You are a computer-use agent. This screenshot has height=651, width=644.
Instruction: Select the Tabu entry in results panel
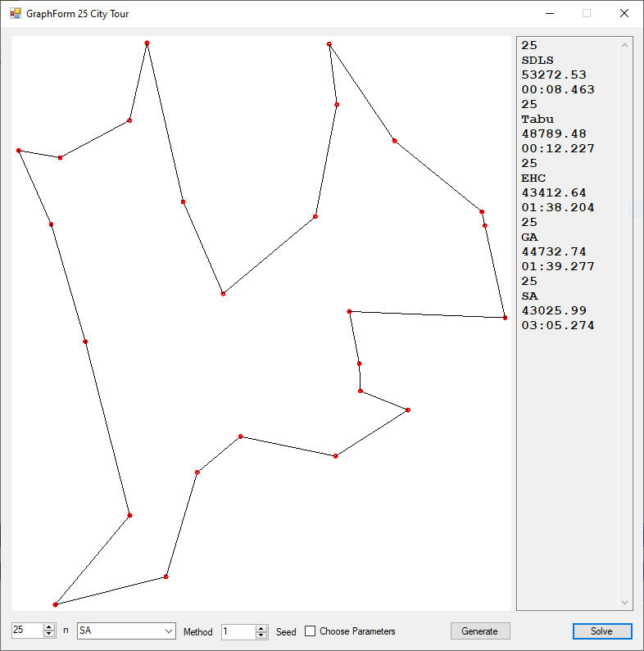click(x=537, y=120)
